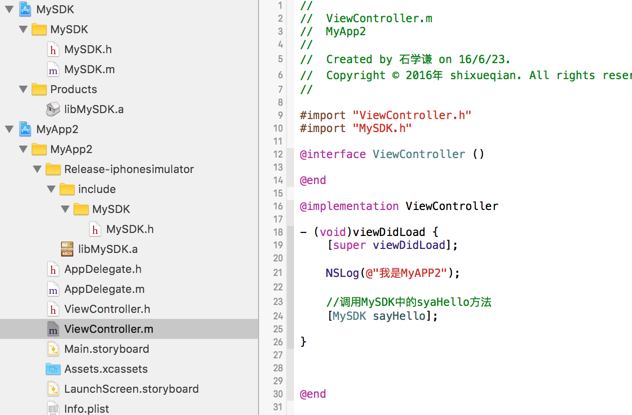The height and width of the screenshot is (415, 632).
Task: Click the yellow MyApp2 group folder icon
Action: point(39,149)
